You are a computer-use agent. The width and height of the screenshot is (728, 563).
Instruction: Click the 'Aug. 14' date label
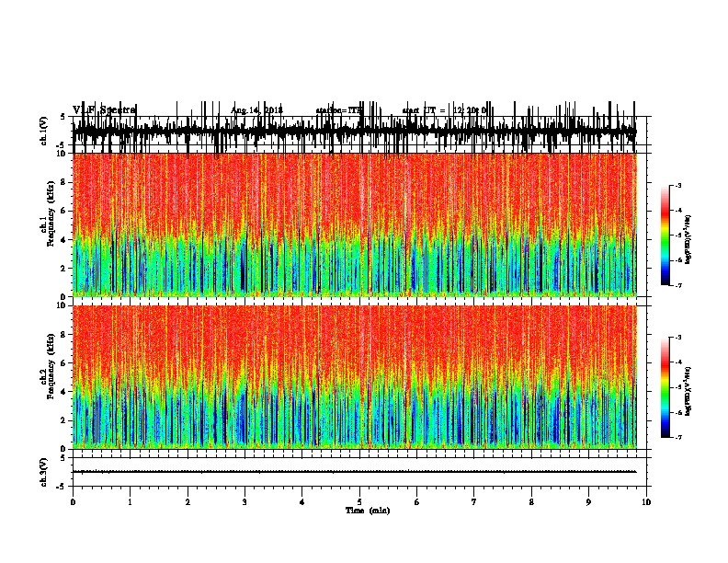tap(245, 110)
